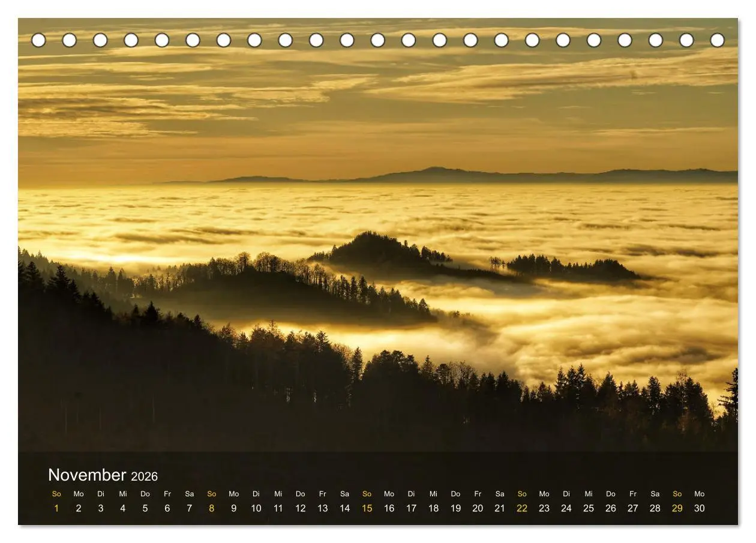Click highlighted Sunday date 29
The width and height of the screenshot is (756, 543).
click(x=677, y=508)
